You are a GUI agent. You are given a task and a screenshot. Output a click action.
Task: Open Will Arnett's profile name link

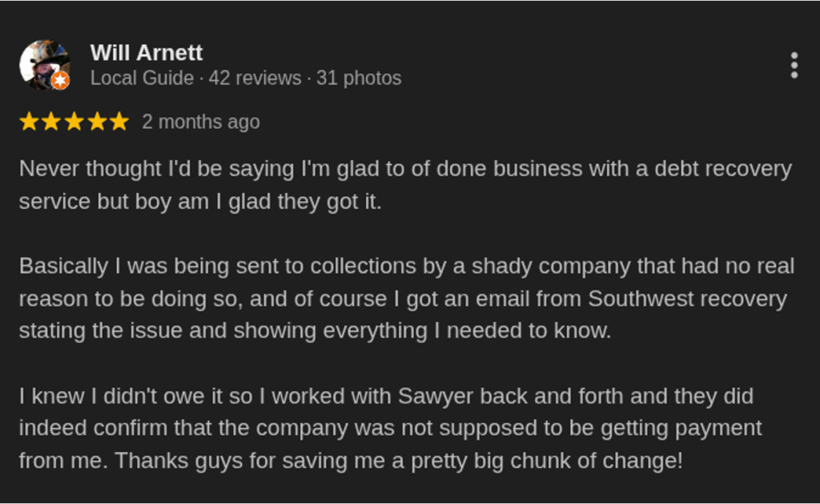[x=147, y=53]
